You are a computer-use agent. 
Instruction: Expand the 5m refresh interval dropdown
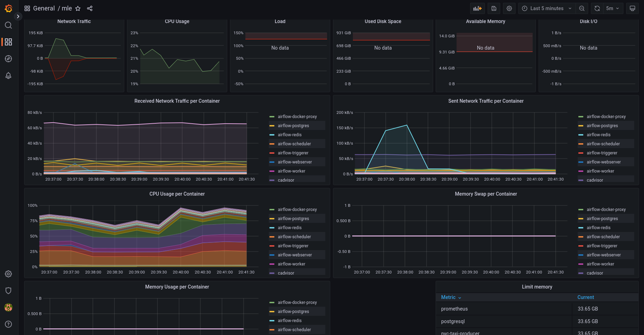click(x=613, y=8)
